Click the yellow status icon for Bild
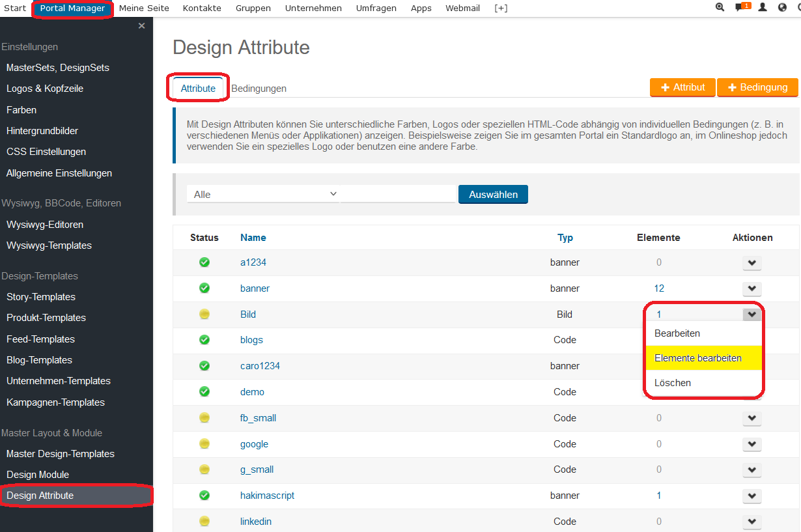 click(204, 314)
